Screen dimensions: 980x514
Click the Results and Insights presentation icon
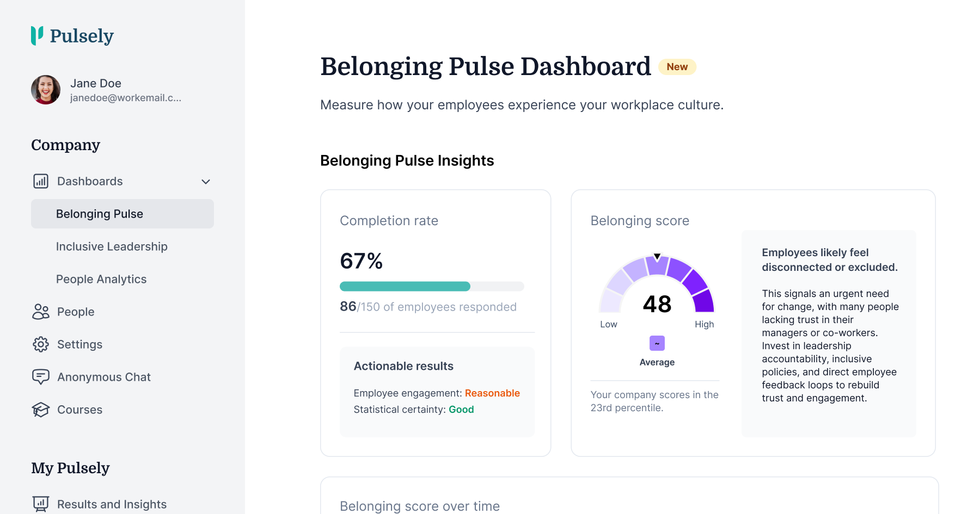(41, 504)
